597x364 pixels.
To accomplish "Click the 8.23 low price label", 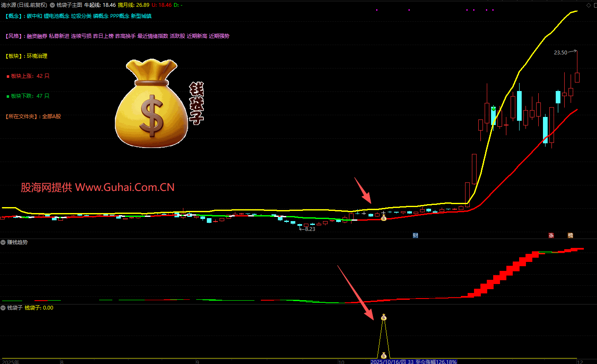I will [x=310, y=229].
